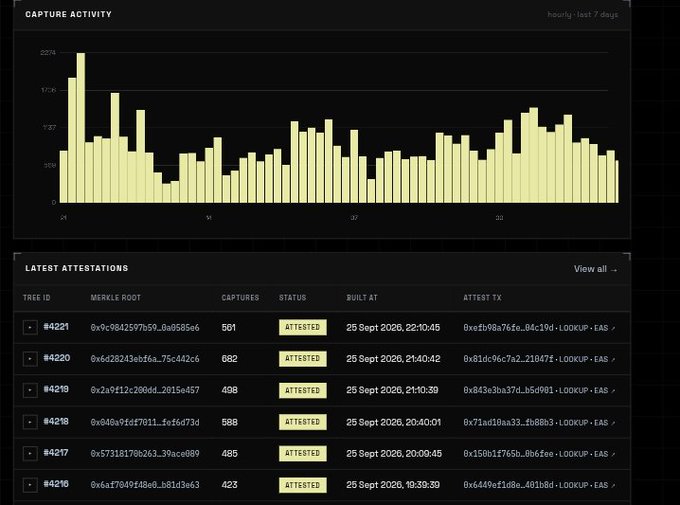Click built-at time 25 Sept 2026, 19:39:39
Screen dimensions: 680x505
point(393,485)
